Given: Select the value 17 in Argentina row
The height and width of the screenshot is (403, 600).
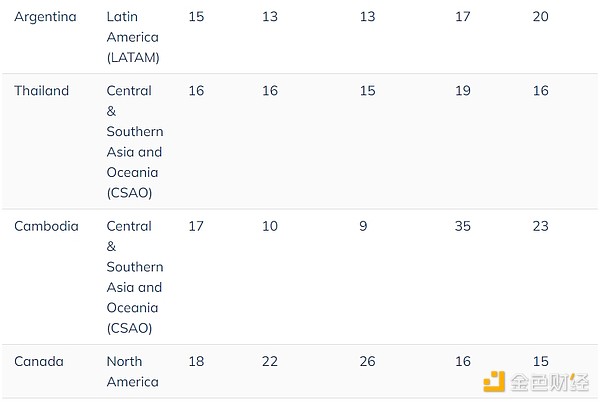Looking at the screenshot, I should coord(462,16).
